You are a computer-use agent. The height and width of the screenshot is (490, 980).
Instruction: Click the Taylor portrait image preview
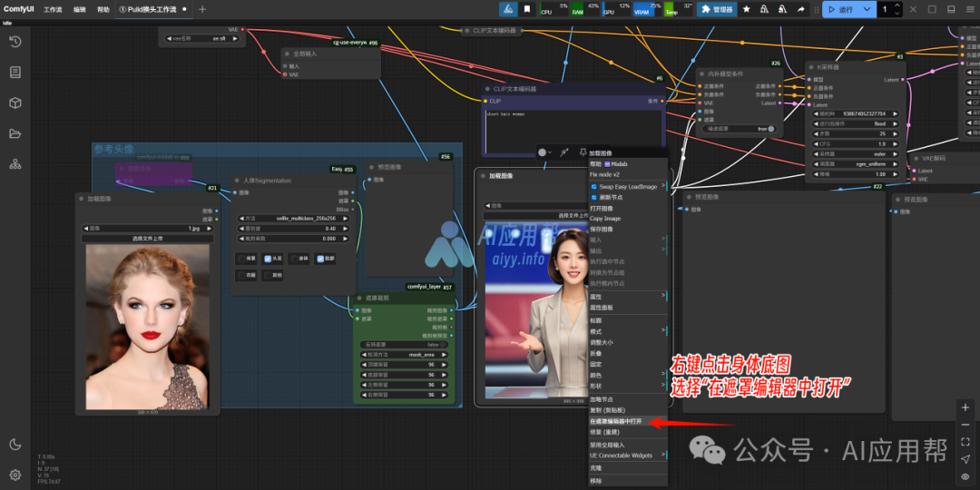pos(148,327)
